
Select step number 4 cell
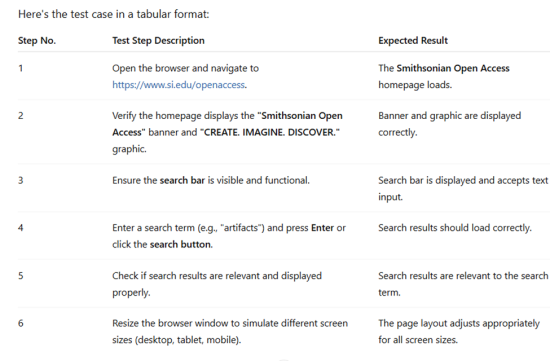point(21,228)
